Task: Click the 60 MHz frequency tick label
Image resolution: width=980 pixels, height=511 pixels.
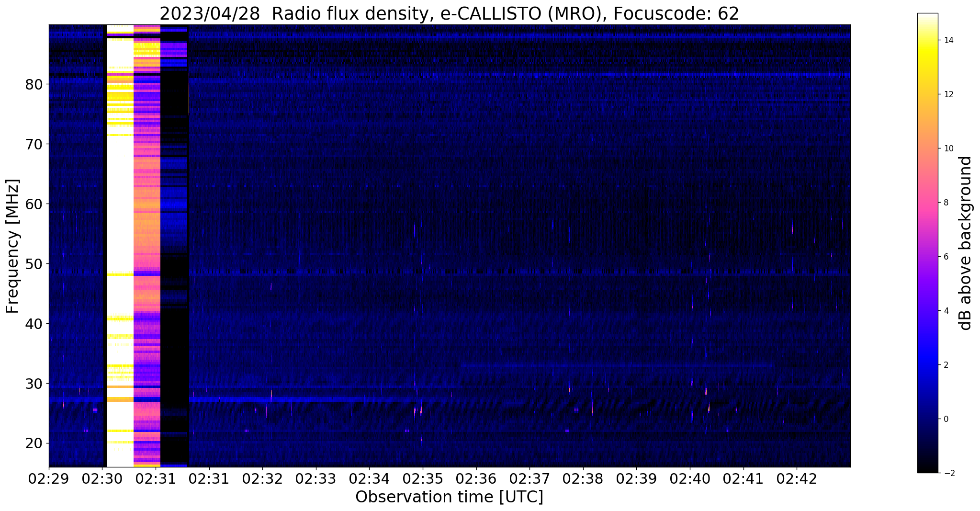Action: tap(34, 204)
